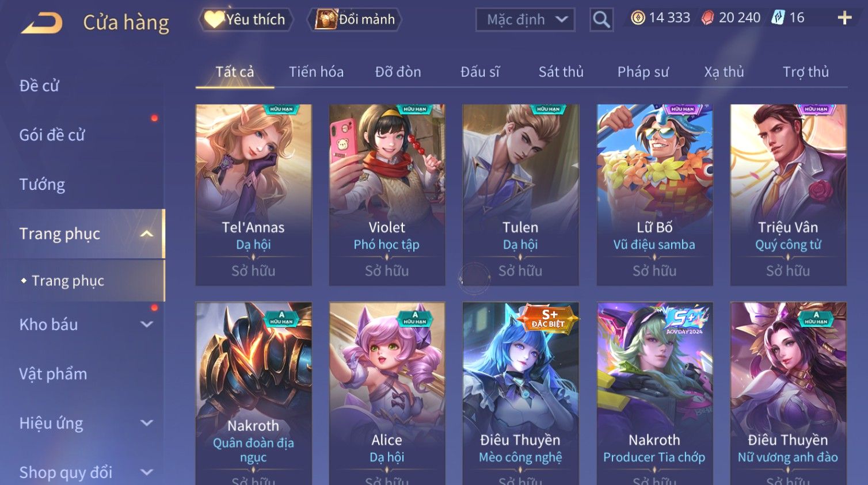Select Violet Phó học tập skin card
This screenshot has height=485, width=868.
pos(387,195)
